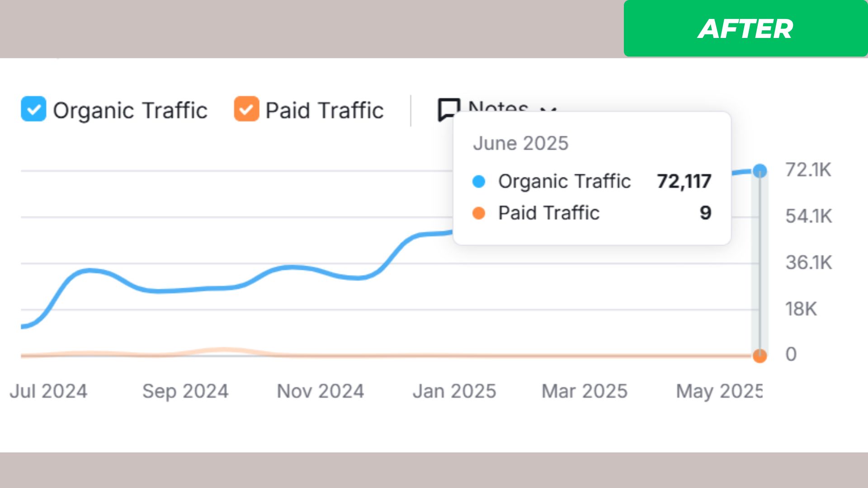The image size is (868, 488).
Task: Click the green AFTER banner
Action: click(745, 28)
